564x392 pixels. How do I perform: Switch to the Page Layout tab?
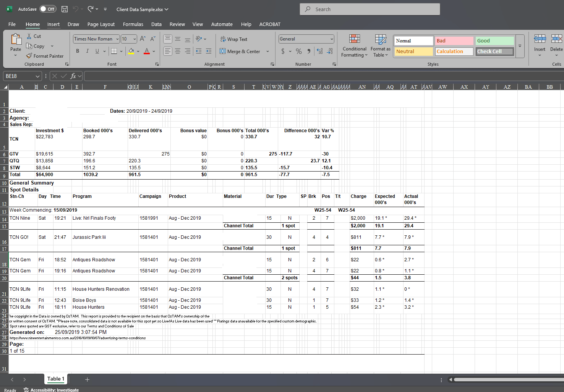pyautogui.click(x=101, y=24)
